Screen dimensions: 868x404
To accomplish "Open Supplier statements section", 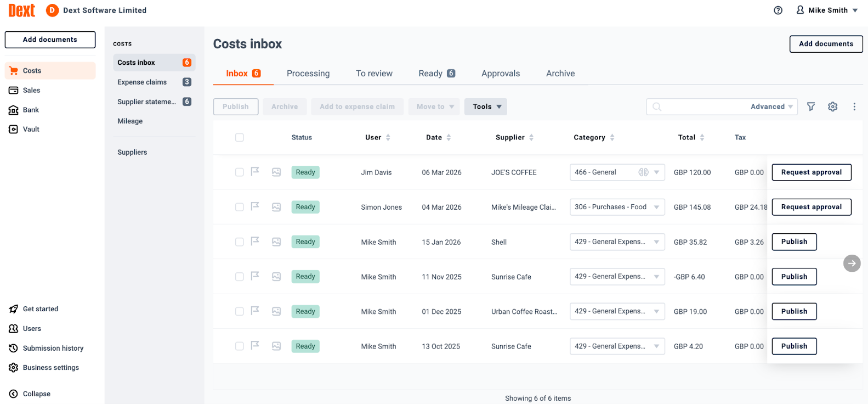I will 154,102.
